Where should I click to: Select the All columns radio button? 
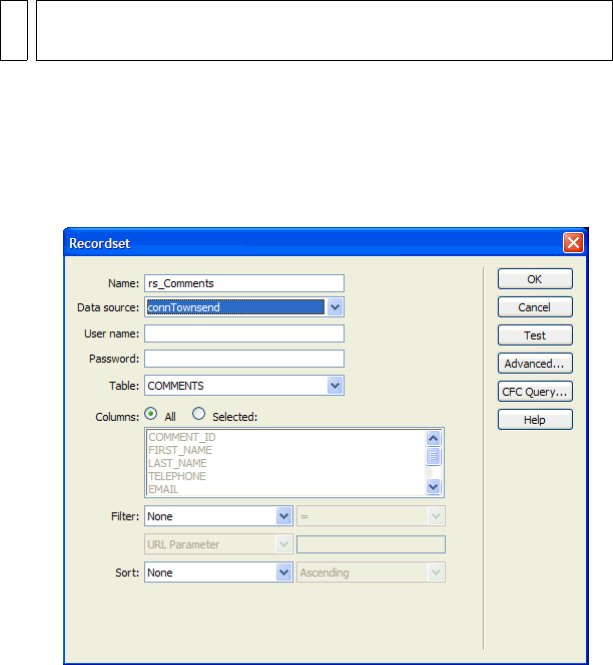pyautogui.click(x=151, y=414)
